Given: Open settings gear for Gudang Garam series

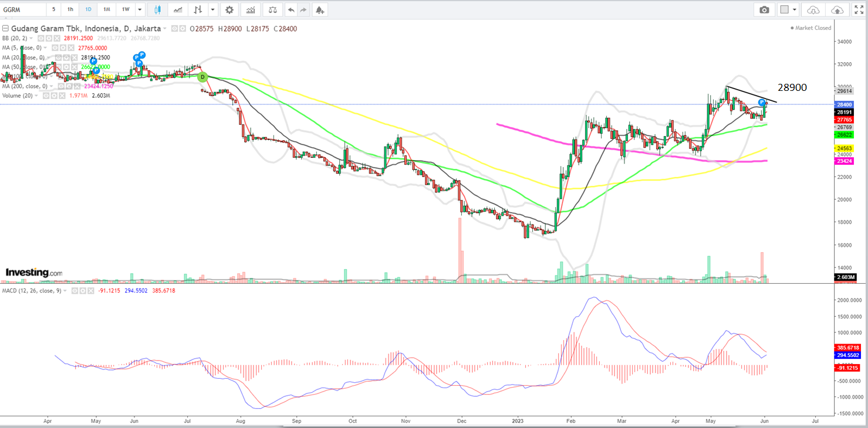Looking at the screenshot, I should [x=183, y=28].
